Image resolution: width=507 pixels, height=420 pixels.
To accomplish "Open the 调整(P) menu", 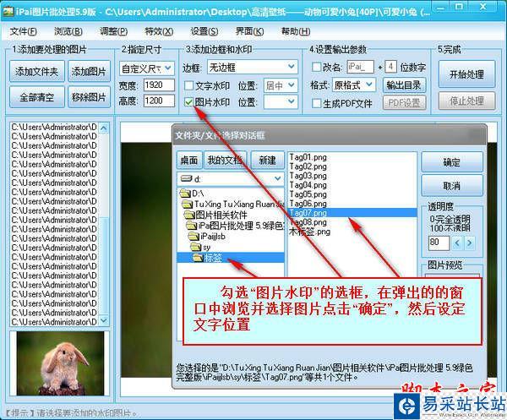I will point(113,31).
